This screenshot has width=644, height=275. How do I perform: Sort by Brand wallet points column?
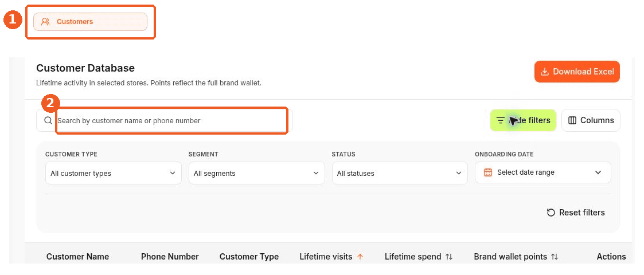click(x=516, y=257)
